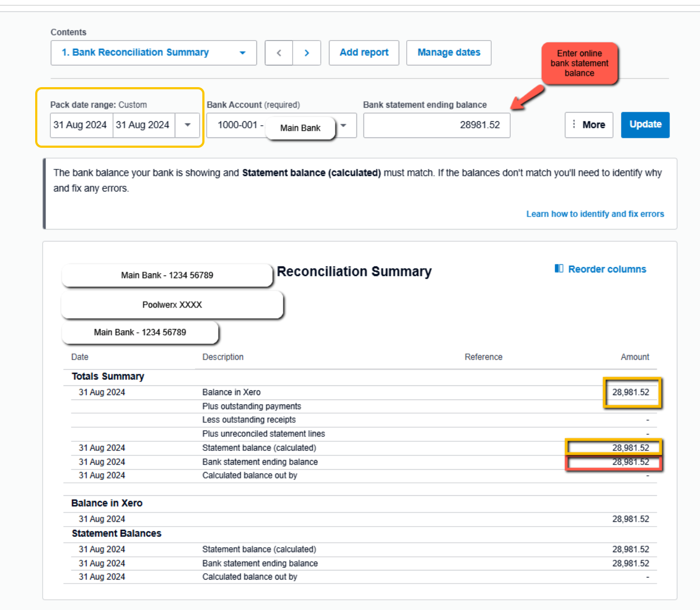Click the Reference column header
The height and width of the screenshot is (610, 700).
[x=484, y=357]
